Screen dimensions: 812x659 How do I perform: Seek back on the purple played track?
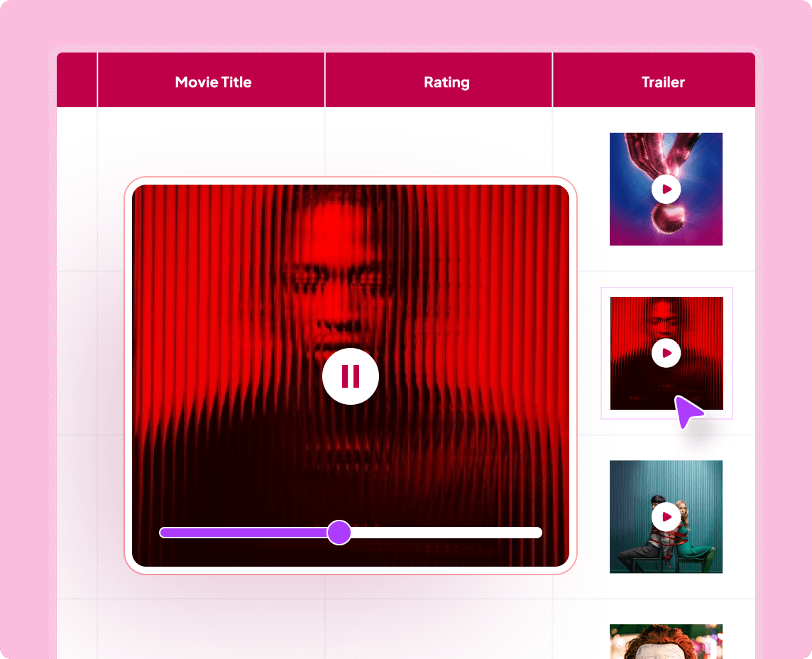[243, 533]
